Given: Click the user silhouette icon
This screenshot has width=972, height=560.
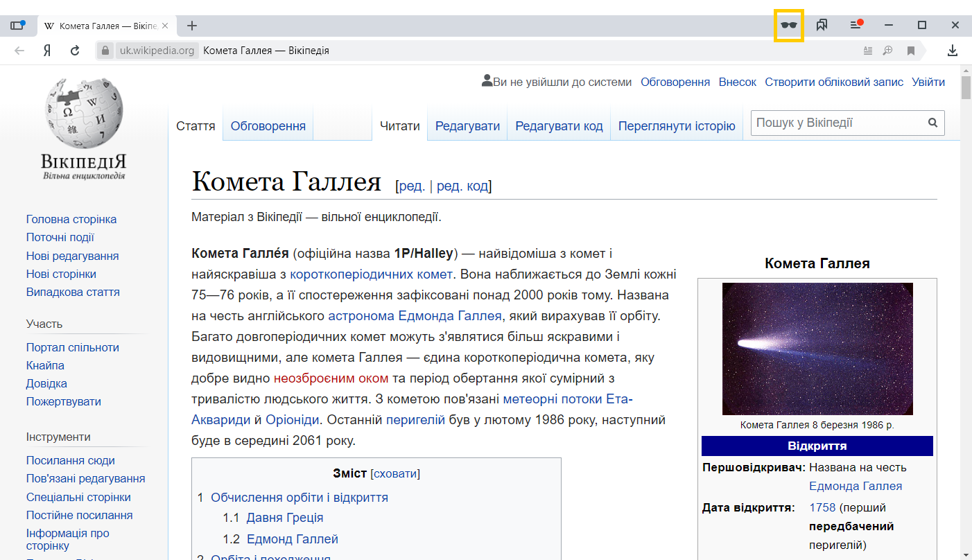Looking at the screenshot, I should click(487, 81).
